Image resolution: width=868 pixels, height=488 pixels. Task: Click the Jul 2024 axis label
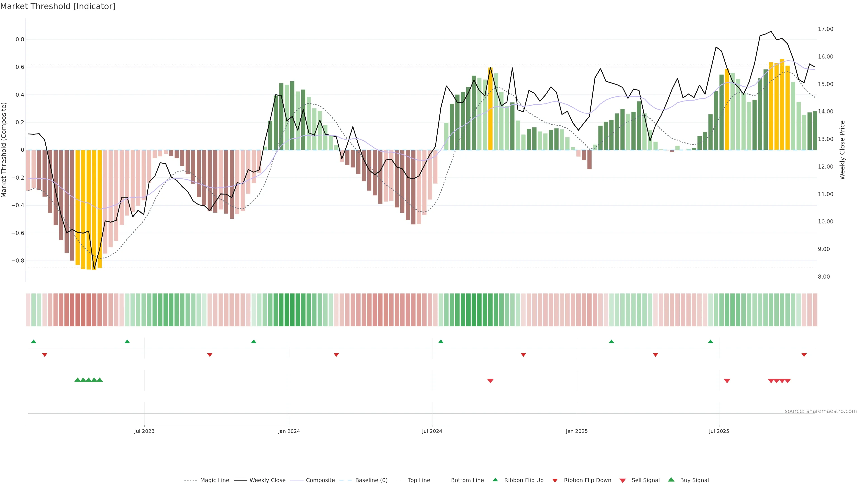(432, 431)
